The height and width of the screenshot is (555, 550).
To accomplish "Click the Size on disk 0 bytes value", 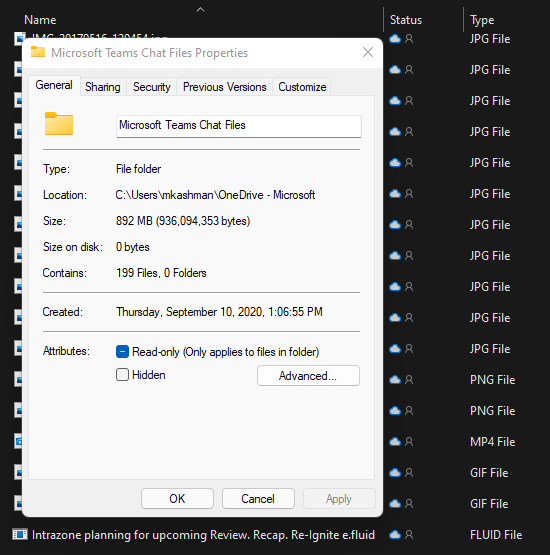I will [133, 247].
